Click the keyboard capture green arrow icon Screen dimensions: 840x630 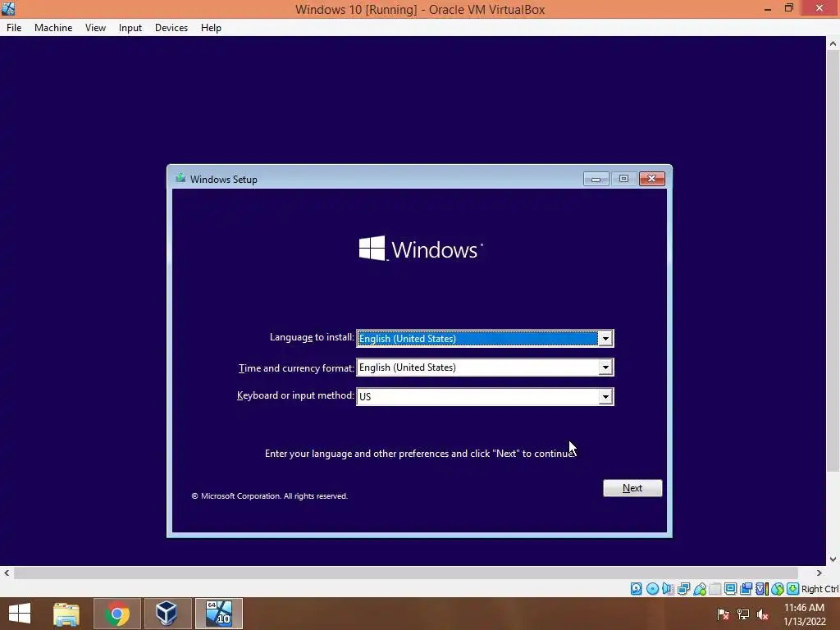[793, 589]
